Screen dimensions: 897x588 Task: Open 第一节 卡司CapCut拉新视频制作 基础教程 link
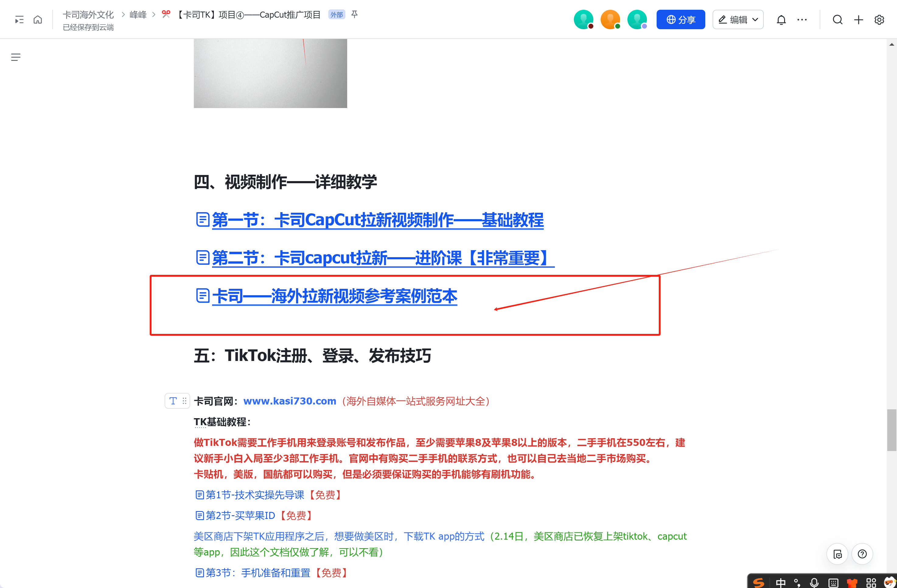pos(378,220)
